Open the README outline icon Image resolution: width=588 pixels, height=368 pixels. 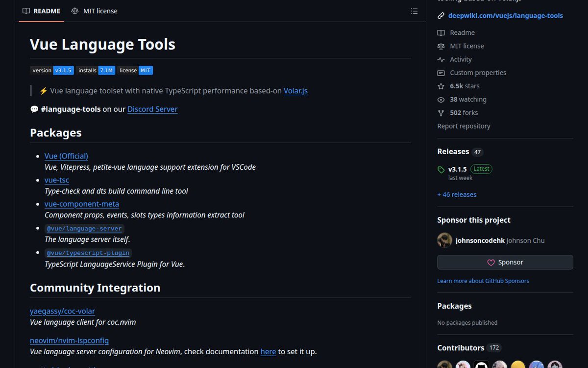click(x=414, y=11)
